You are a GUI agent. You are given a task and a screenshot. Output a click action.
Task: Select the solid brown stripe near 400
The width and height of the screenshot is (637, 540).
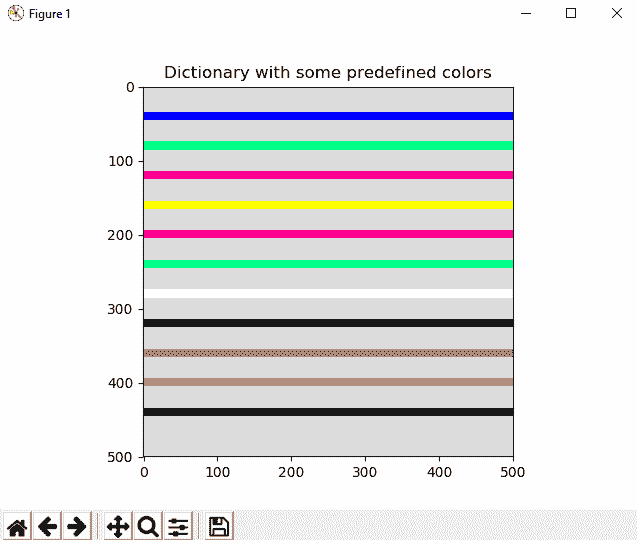click(x=328, y=382)
